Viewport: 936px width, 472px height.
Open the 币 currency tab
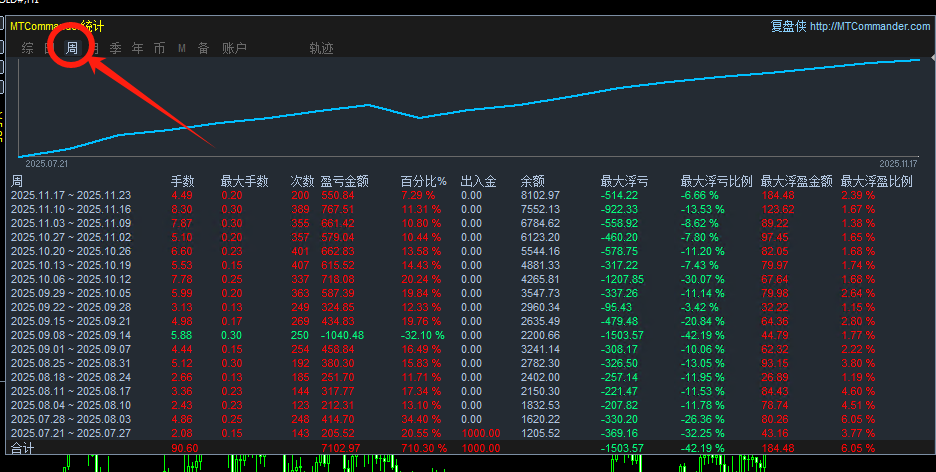tap(159, 48)
